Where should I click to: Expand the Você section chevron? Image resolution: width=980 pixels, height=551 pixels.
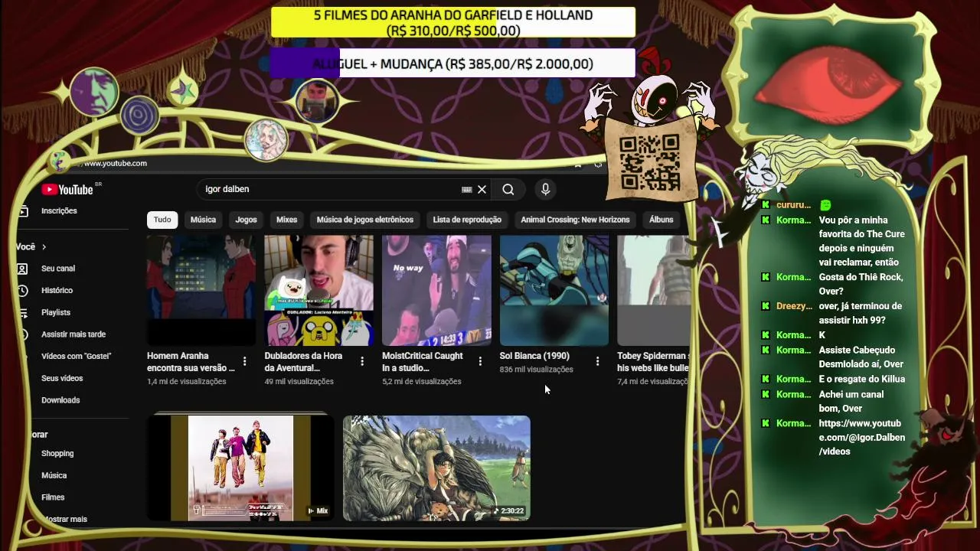point(44,247)
